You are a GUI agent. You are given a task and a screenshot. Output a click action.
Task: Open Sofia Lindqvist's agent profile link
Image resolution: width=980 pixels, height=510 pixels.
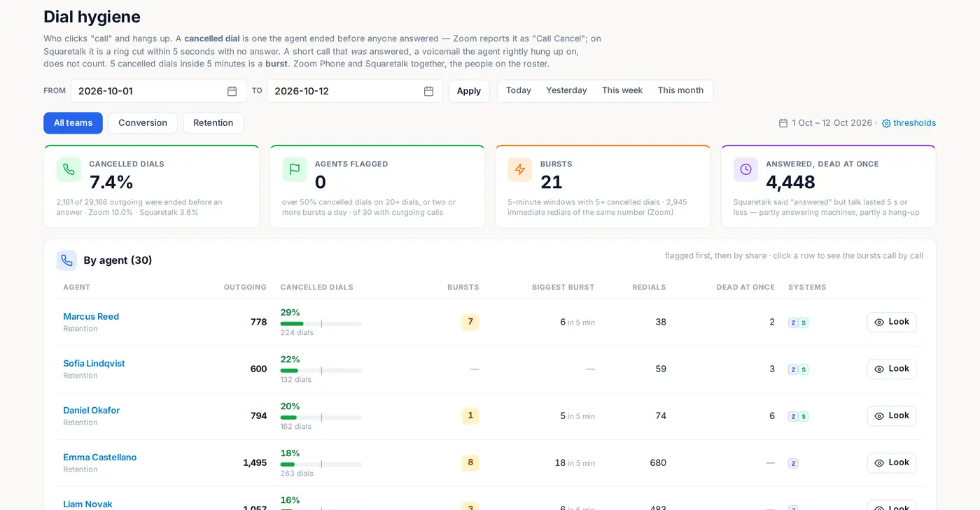point(94,364)
